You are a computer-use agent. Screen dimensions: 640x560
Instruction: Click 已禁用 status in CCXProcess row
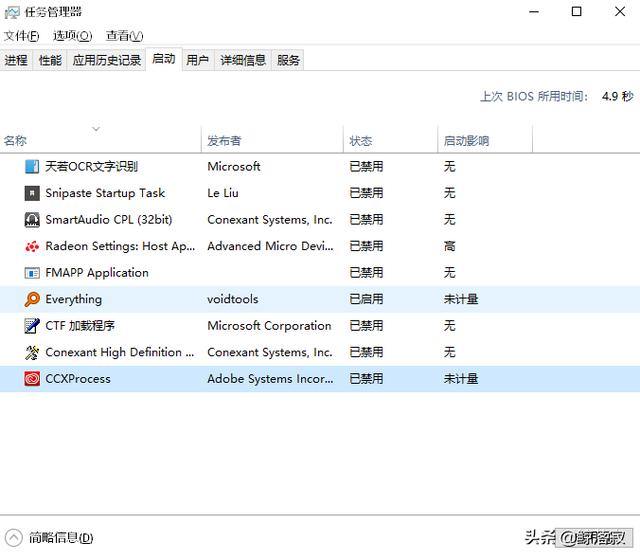tap(366, 379)
